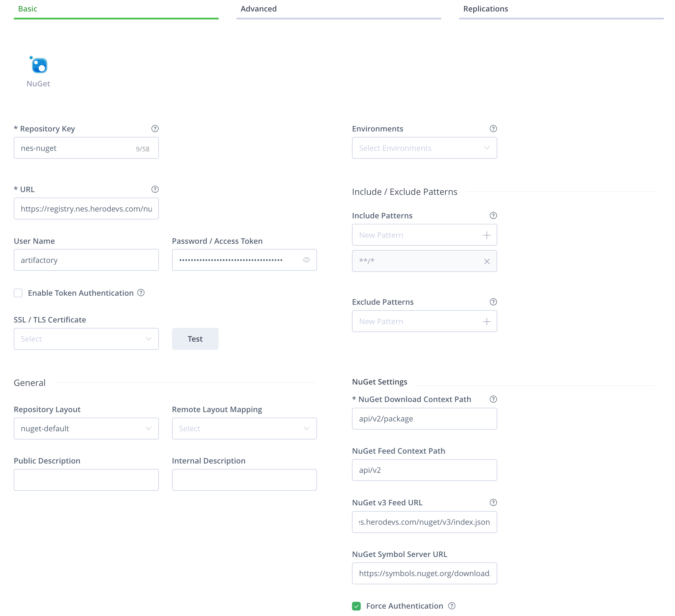Add a new Include Pattern
Image resolution: width=675 pixels, height=616 pixels.
tap(487, 234)
